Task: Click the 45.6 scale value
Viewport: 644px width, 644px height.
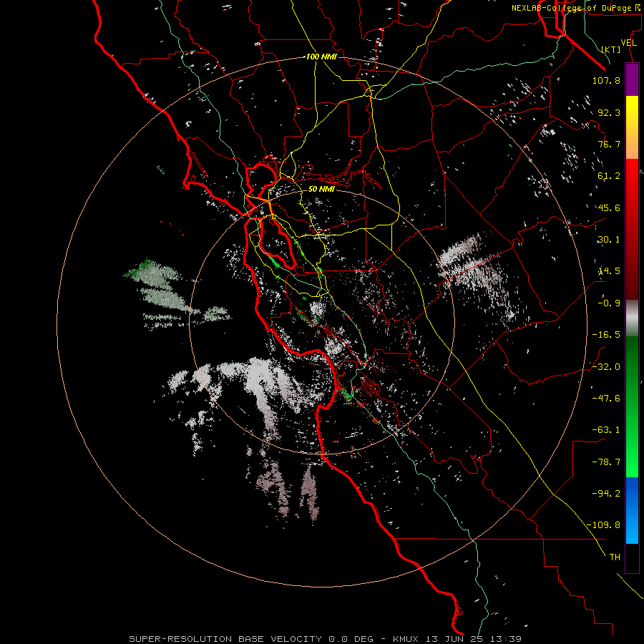Action: click(609, 208)
